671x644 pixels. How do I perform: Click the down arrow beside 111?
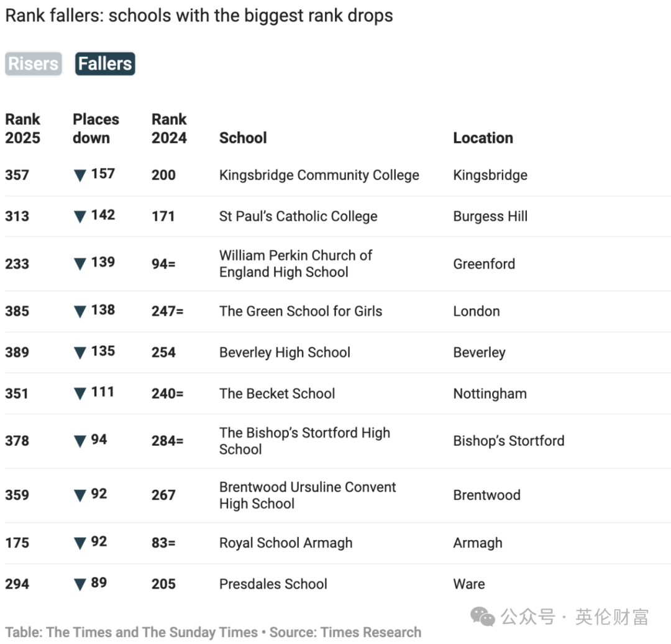pos(80,393)
